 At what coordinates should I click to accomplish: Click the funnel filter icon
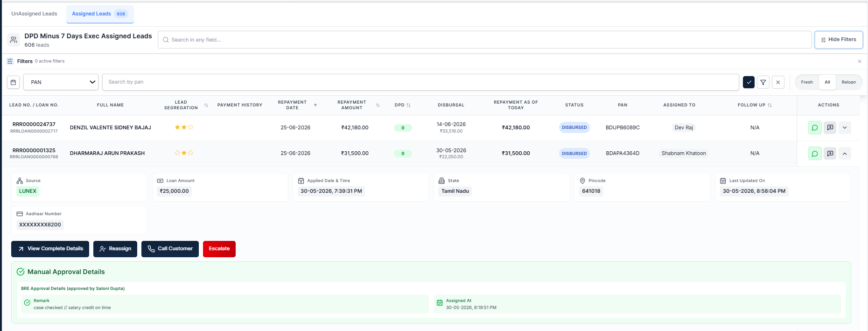[x=763, y=82]
